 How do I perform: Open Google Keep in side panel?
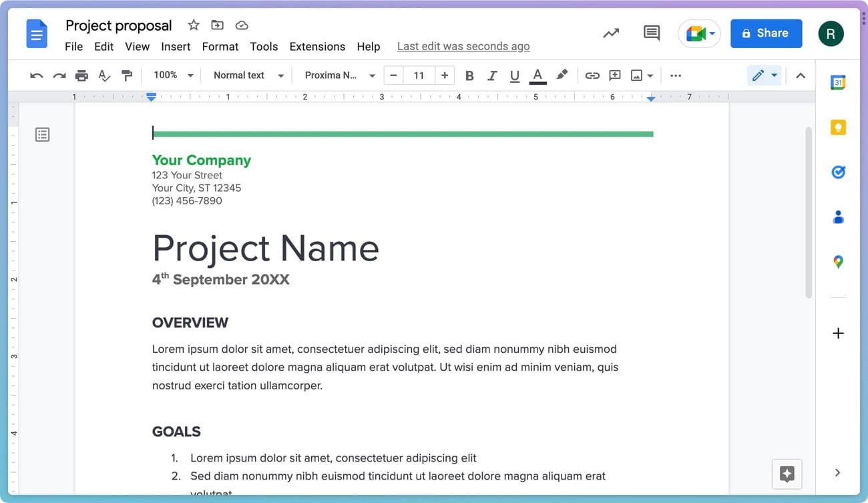tap(838, 128)
